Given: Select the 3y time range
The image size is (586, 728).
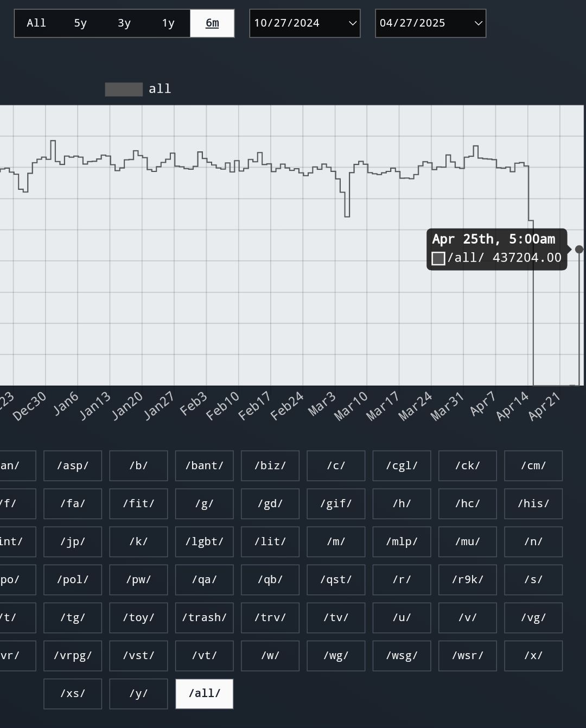Looking at the screenshot, I should (124, 23).
